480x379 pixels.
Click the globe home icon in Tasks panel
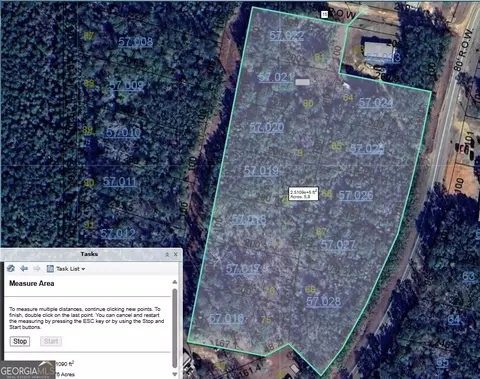pos(11,268)
